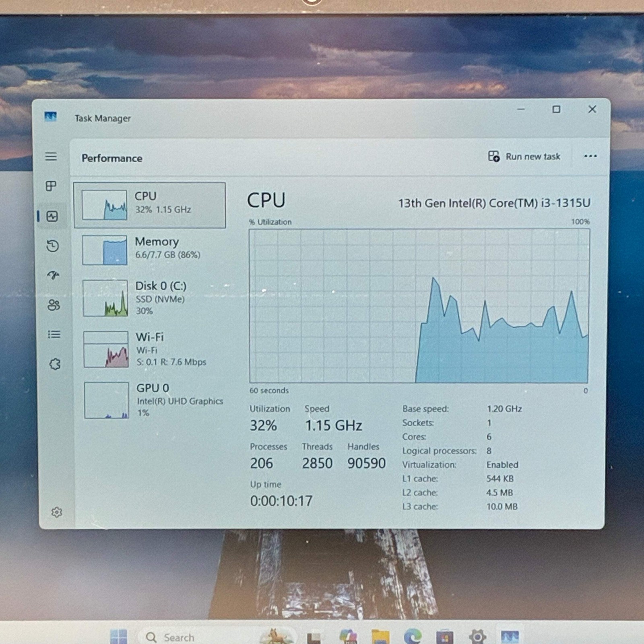The height and width of the screenshot is (644, 644).
Task: Click Memory usage 6.6/7.7 GB (86%) text
Action: (x=167, y=255)
